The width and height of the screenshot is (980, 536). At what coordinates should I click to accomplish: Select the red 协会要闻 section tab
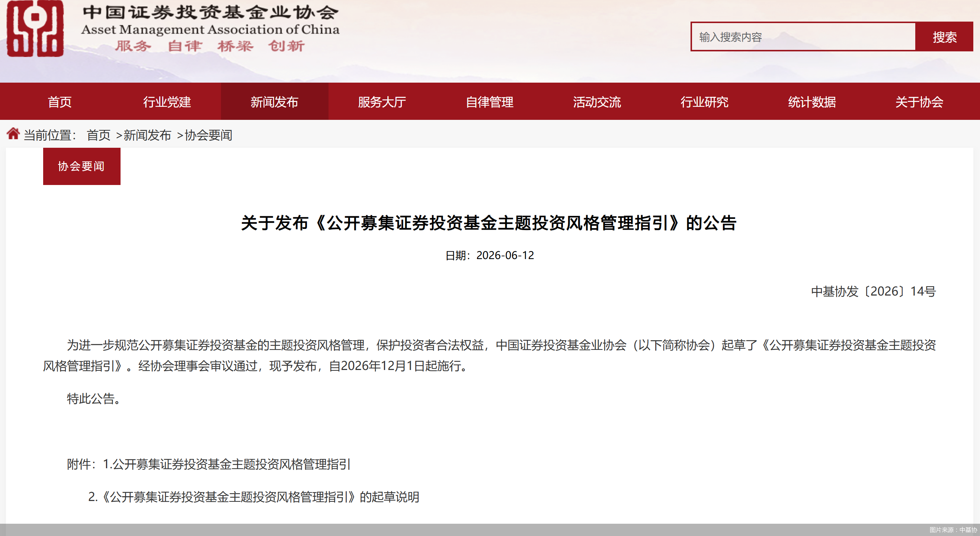[82, 166]
